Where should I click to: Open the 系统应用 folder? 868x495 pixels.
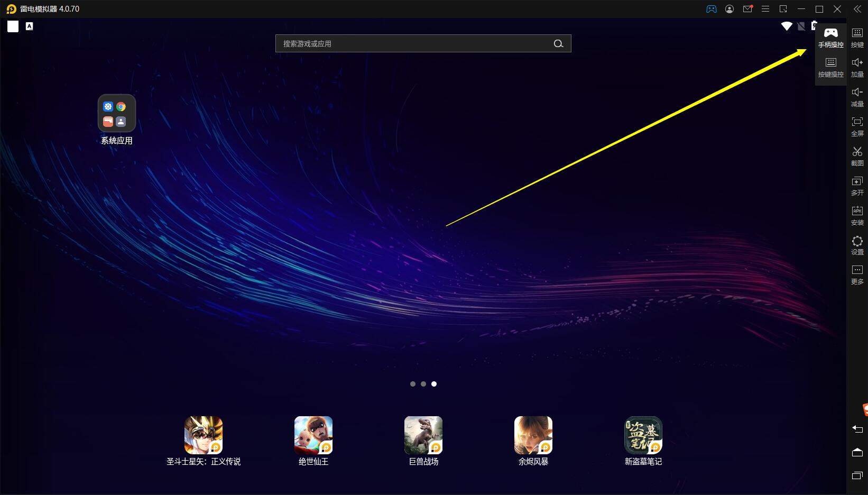point(117,120)
